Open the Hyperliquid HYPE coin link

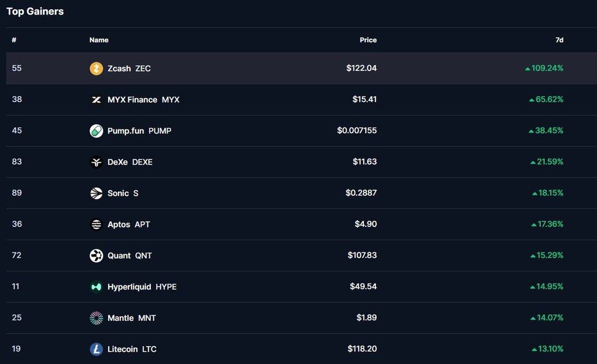pos(142,287)
